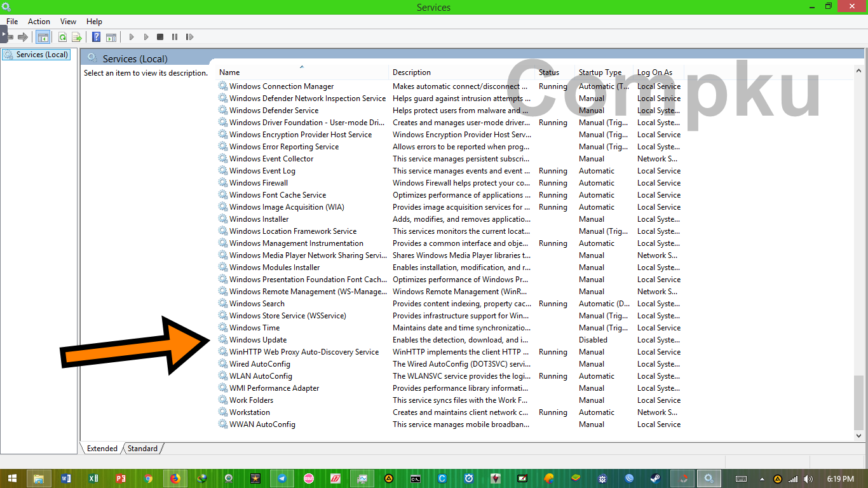Sort by the Status column header
868x488 pixels.
click(554, 72)
